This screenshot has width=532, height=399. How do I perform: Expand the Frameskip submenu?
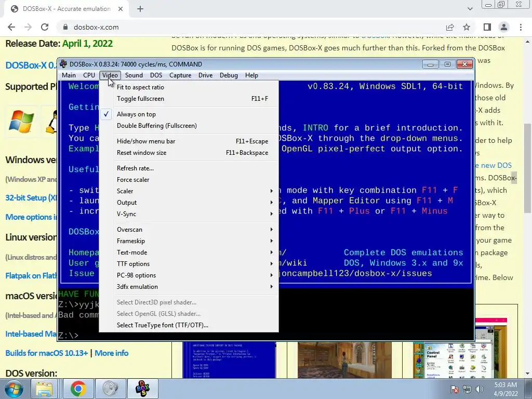(189, 241)
